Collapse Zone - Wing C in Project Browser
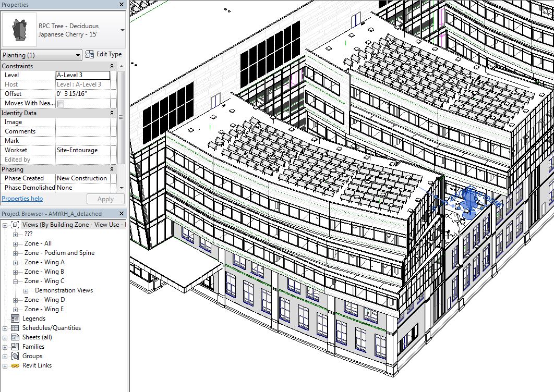 [15, 281]
